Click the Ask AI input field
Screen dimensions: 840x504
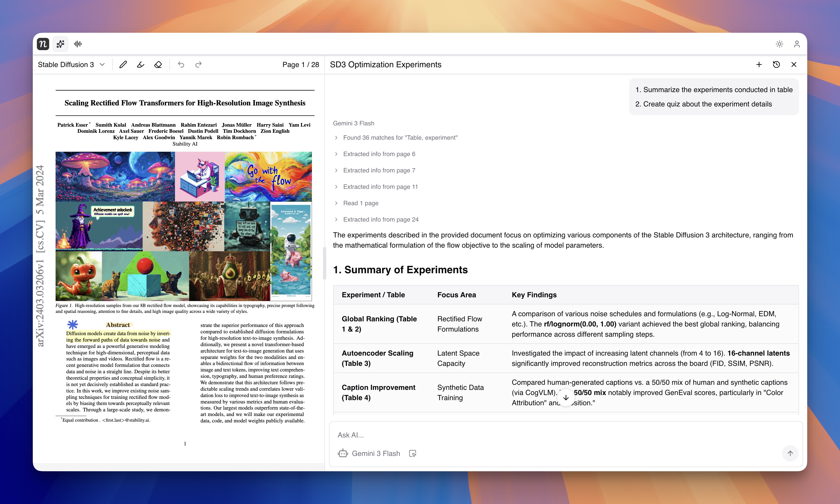(544, 435)
